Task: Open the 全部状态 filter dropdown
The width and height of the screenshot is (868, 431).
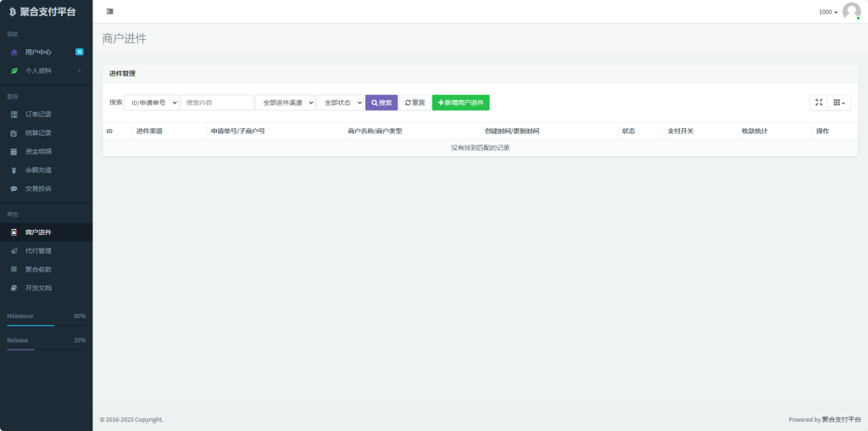Action: [340, 103]
